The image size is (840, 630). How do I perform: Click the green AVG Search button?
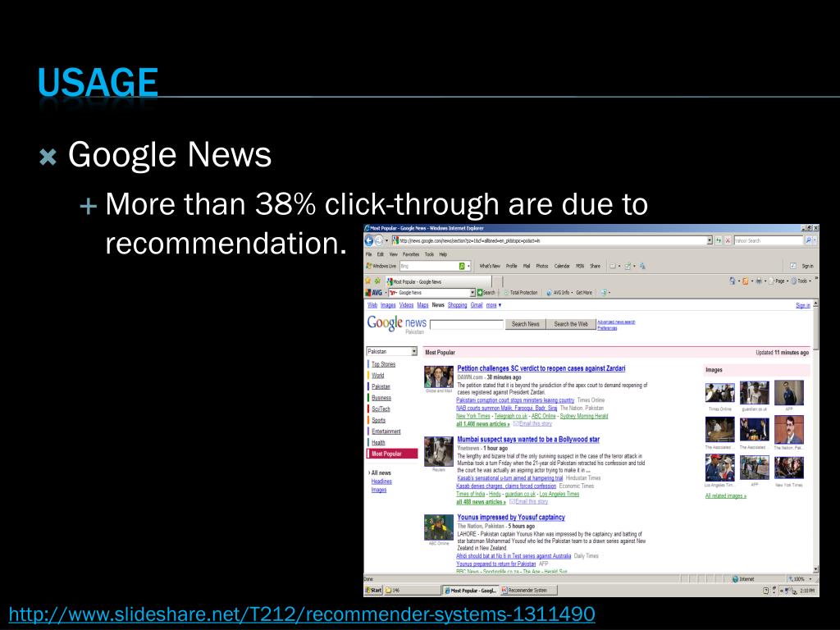tap(486, 293)
